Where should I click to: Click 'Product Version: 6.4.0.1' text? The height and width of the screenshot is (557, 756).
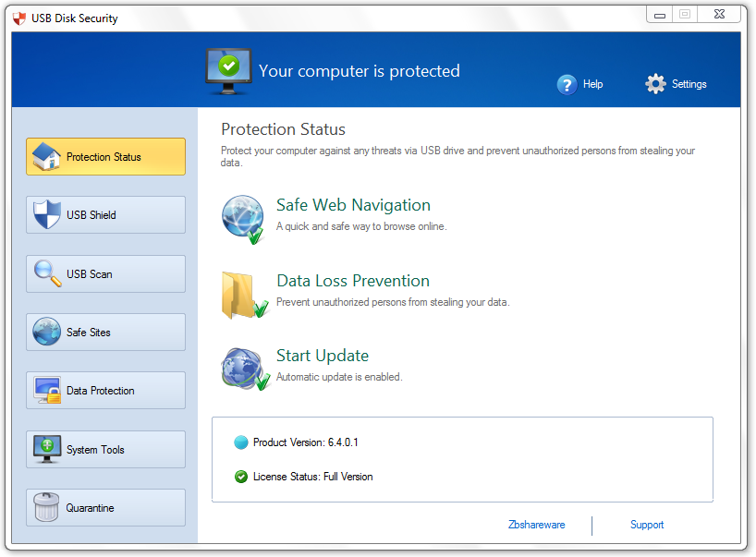click(306, 442)
